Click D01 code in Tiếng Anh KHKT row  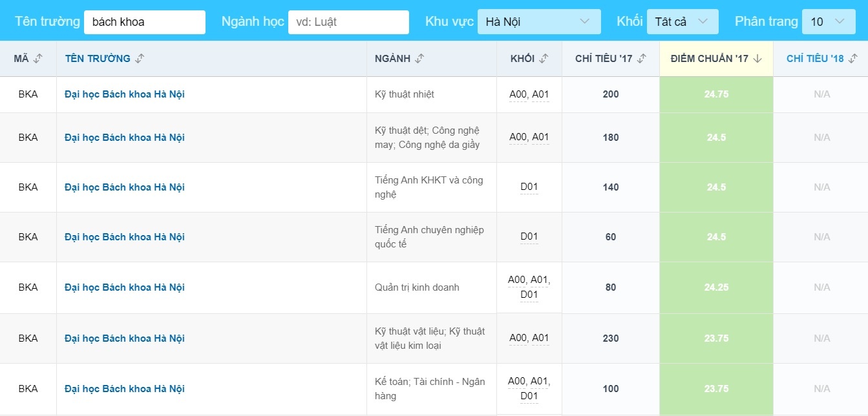[x=529, y=187]
